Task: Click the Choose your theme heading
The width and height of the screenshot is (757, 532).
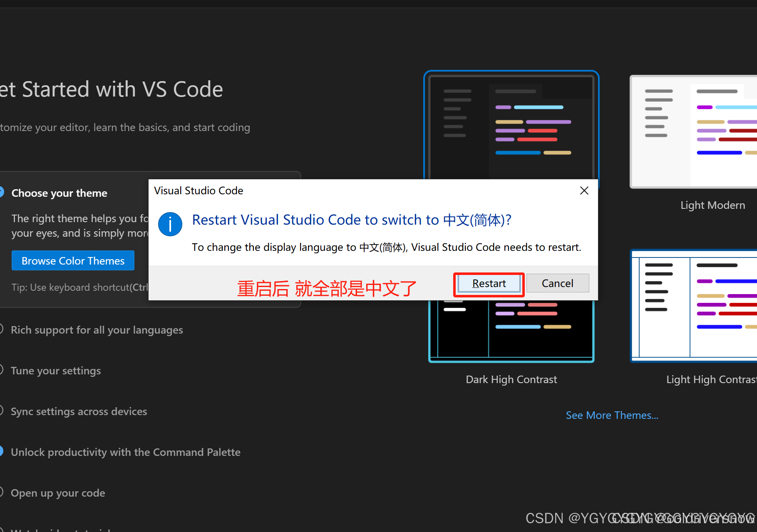Action: [59, 193]
